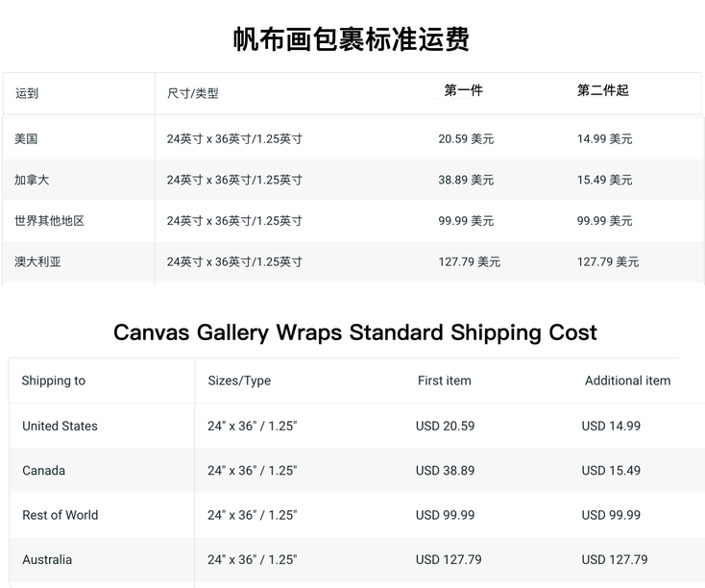This screenshot has width=705, height=588.
Task: Click the 加拿大 row cell
Action: (32, 180)
